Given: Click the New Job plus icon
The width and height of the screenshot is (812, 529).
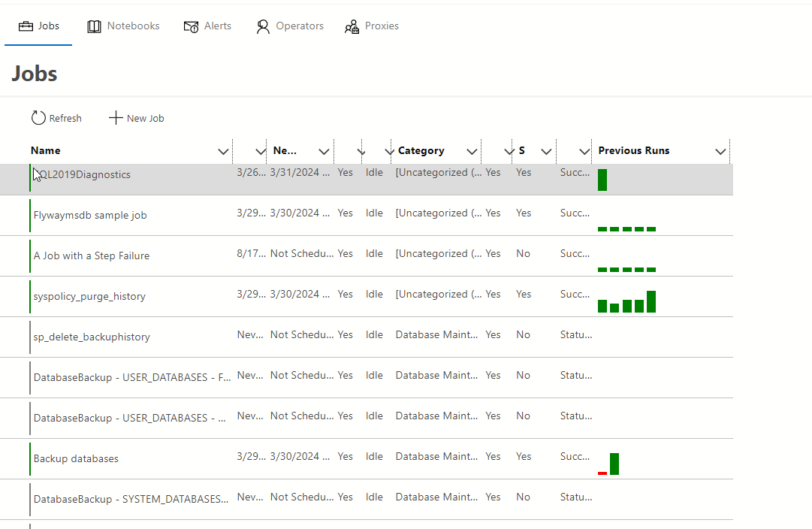Looking at the screenshot, I should pos(116,118).
